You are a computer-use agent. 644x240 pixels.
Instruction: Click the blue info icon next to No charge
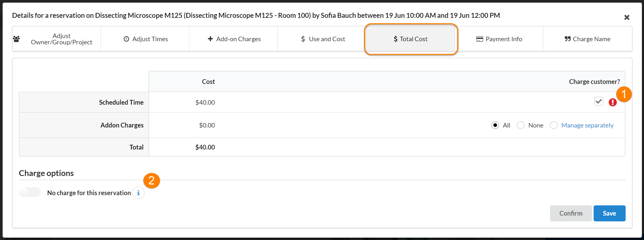pos(138,193)
